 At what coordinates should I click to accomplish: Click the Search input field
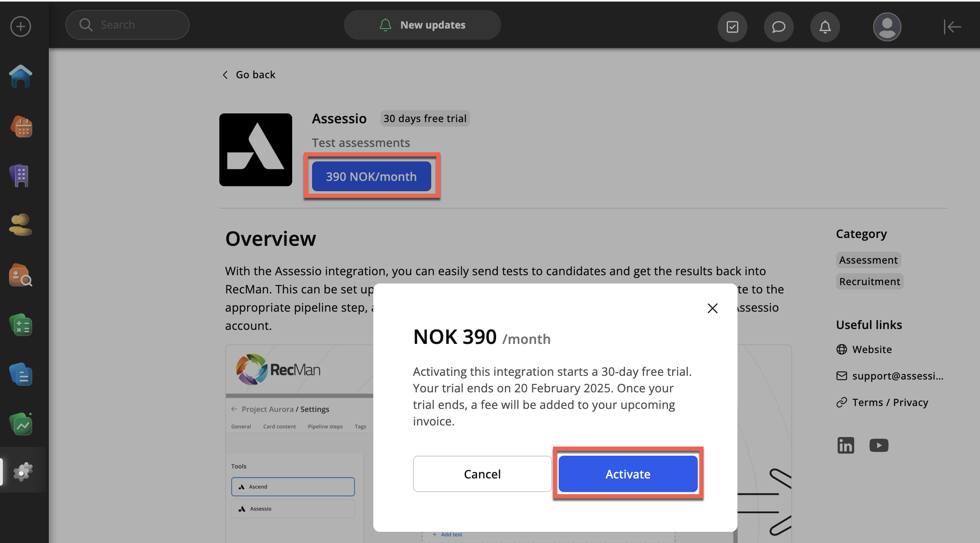127,25
